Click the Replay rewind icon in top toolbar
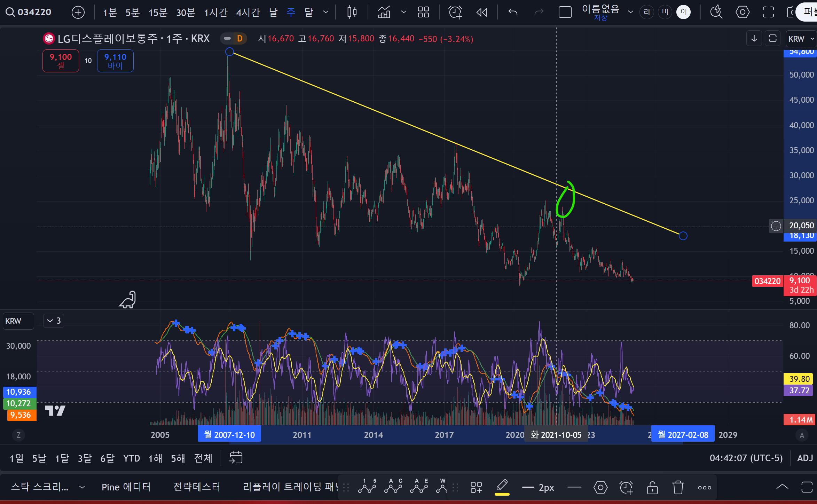 (482, 13)
